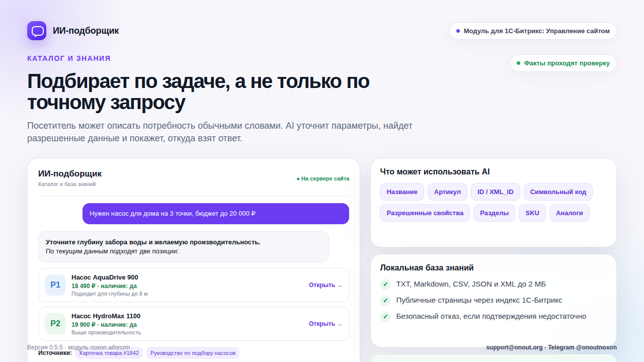Select the Название tag
Image resolution: width=644 pixels, height=362 pixels.
[x=402, y=192]
